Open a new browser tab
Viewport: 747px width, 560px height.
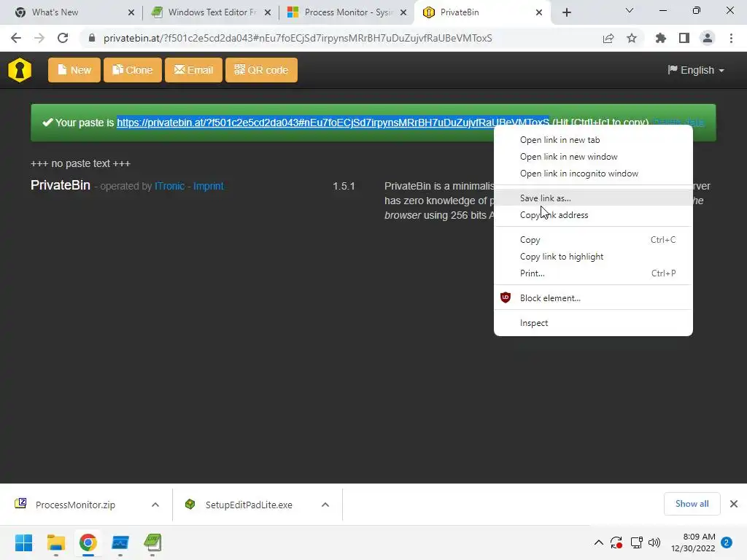pos(566,12)
